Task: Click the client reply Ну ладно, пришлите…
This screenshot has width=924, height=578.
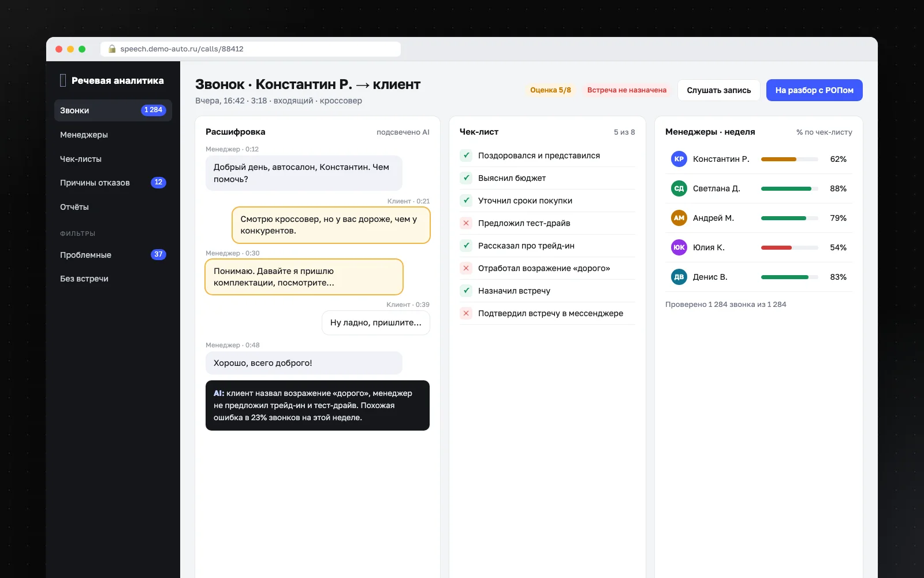Action: coord(376,323)
